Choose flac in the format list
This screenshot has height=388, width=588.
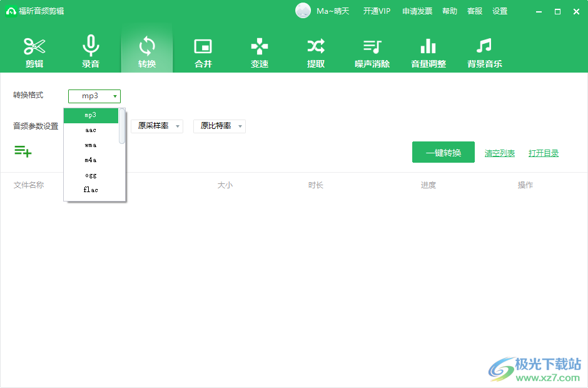click(x=91, y=190)
